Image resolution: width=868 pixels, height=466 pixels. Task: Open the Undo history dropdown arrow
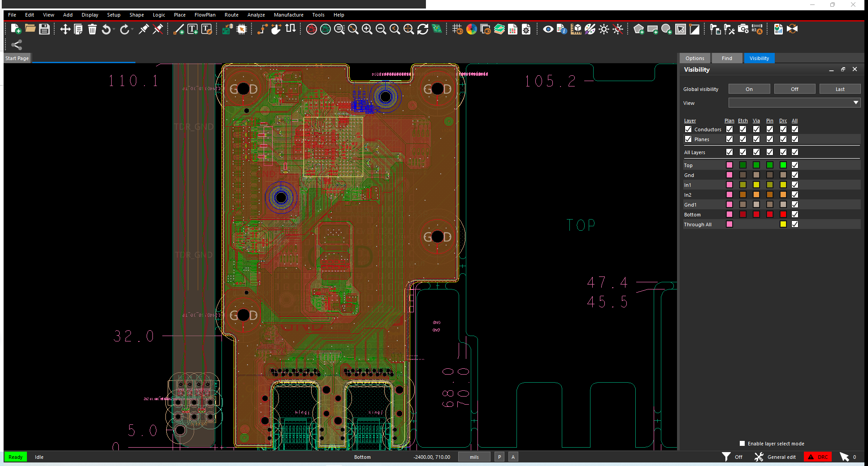click(114, 29)
